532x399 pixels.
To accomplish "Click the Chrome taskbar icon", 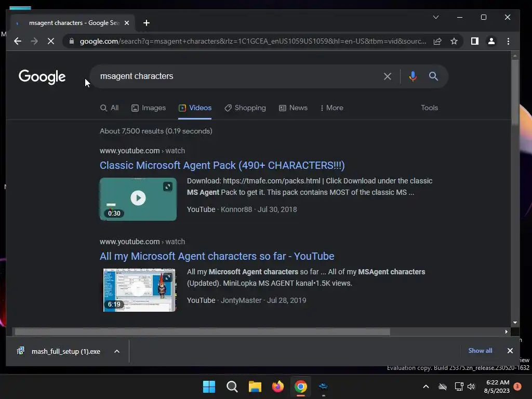I will (301, 387).
